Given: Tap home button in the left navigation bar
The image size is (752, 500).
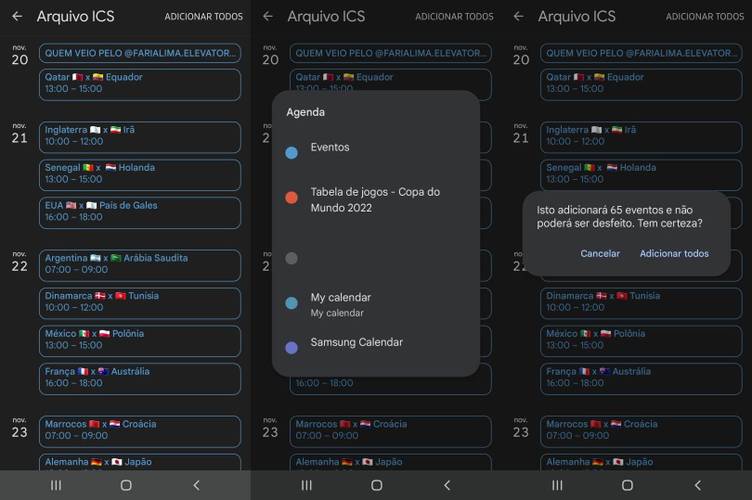Looking at the screenshot, I should click(x=126, y=485).
